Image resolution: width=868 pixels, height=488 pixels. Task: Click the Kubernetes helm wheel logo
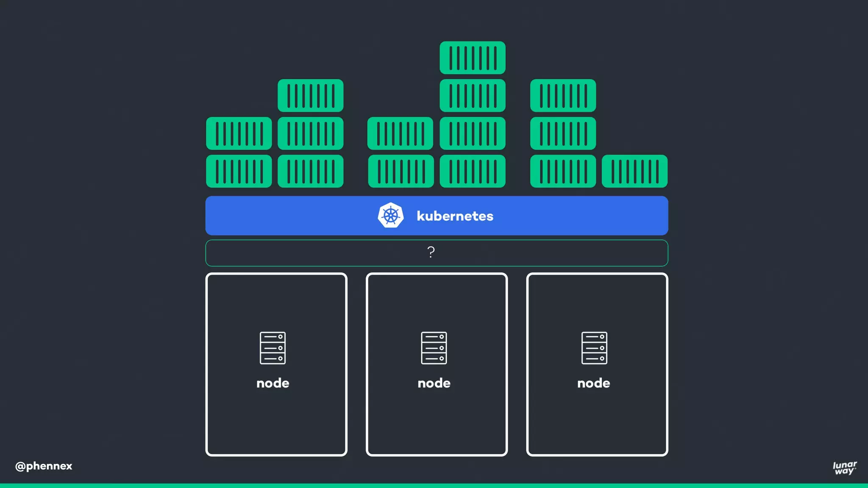390,216
